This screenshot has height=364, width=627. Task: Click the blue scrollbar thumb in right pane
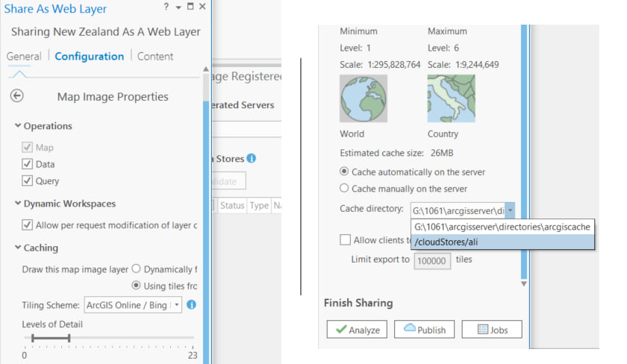(x=524, y=152)
